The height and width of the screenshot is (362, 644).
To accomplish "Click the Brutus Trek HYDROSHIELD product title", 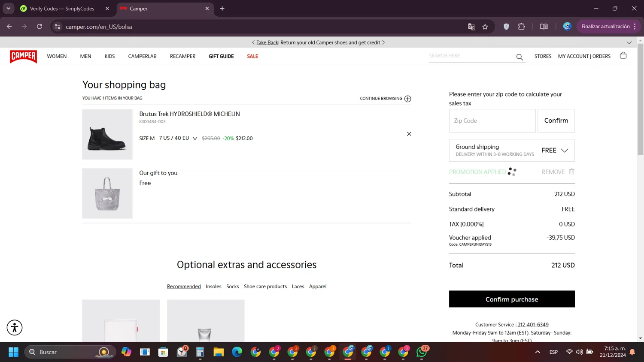I will [x=189, y=114].
